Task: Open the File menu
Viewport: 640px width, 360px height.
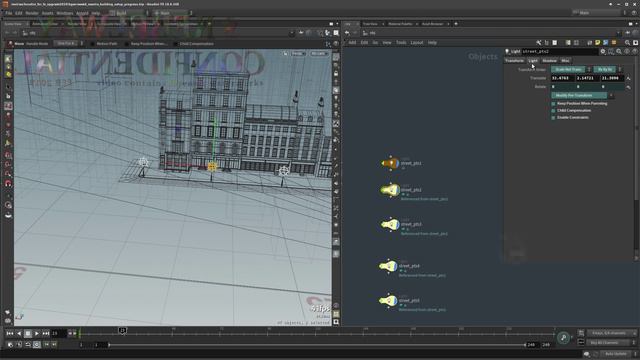Action: [9, 13]
